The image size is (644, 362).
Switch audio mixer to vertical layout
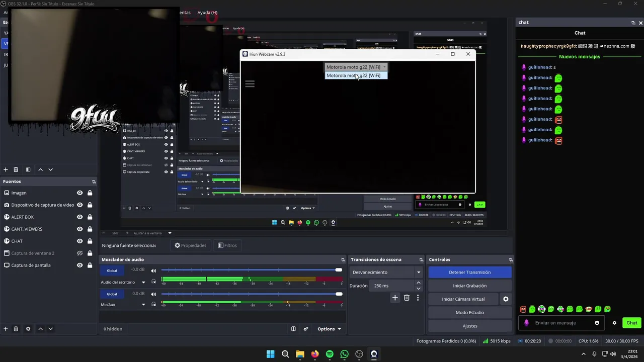tap(293, 329)
